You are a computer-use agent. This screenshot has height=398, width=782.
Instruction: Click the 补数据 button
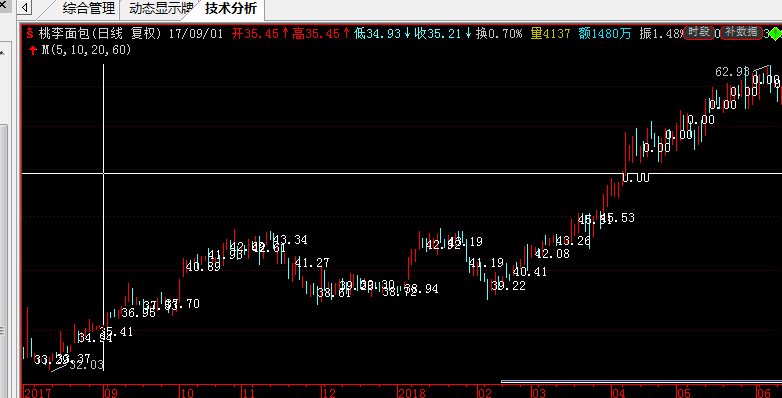coord(741,32)
